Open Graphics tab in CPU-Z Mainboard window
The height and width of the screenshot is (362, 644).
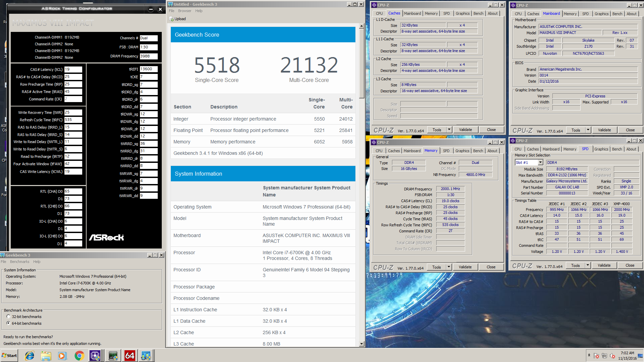pyautogui.click(x=601, y=14)
